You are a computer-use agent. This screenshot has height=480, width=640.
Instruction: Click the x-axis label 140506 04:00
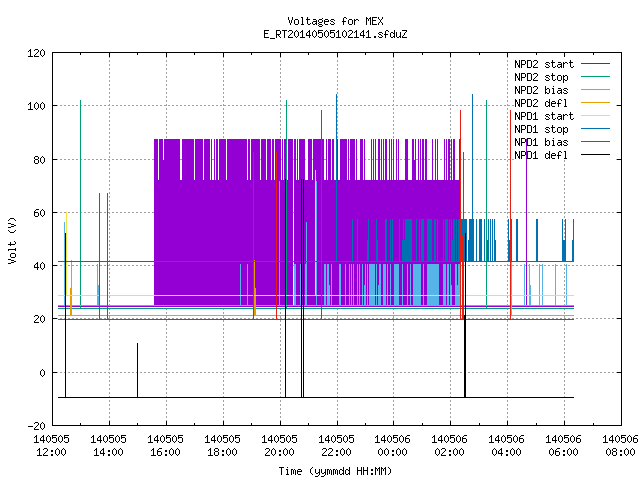[x=507, y=446]
